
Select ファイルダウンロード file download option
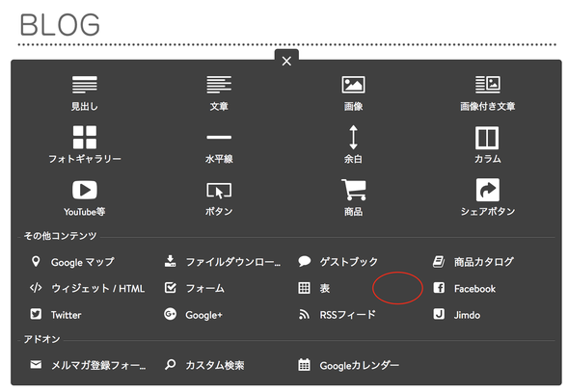(223, 262)
